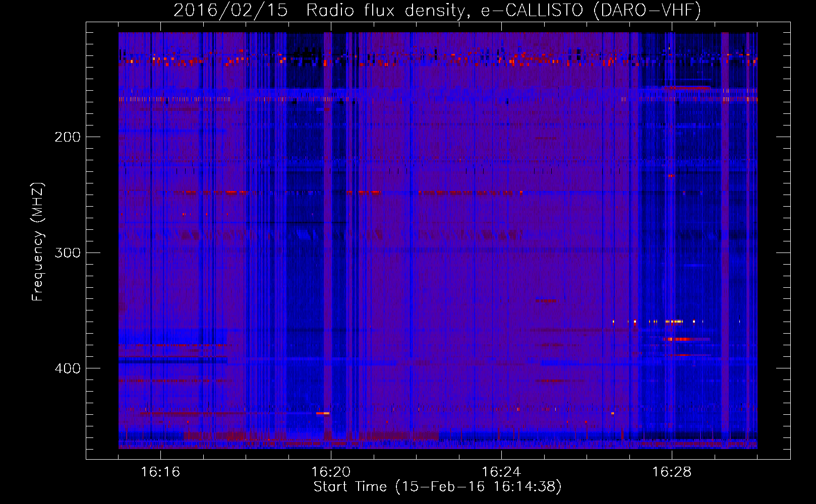Viewport: 816px width, 504px height.
Task: Click the '300' frequency tick label
Action: click(x=68, y=253)
